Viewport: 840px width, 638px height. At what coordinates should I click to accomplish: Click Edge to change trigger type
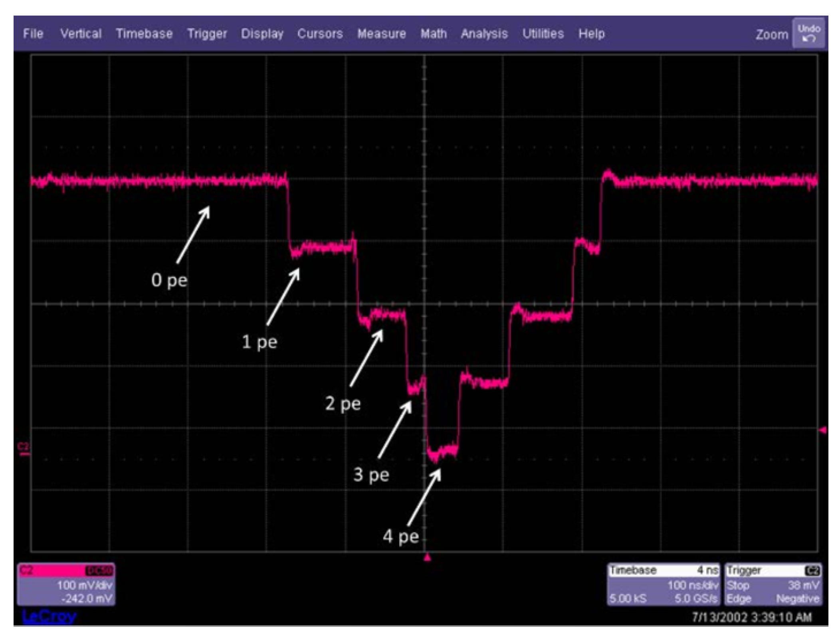click(740, 598)
